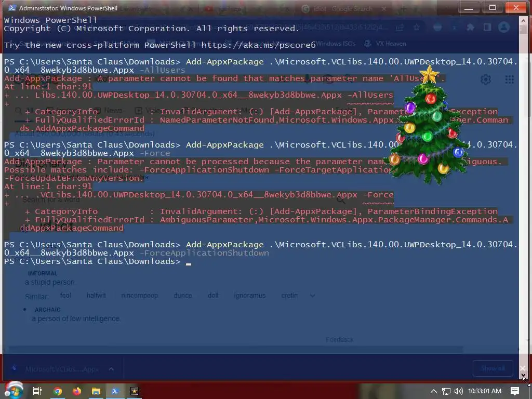
Task: Click share icon in Chrome address bar
Action: 400,27
